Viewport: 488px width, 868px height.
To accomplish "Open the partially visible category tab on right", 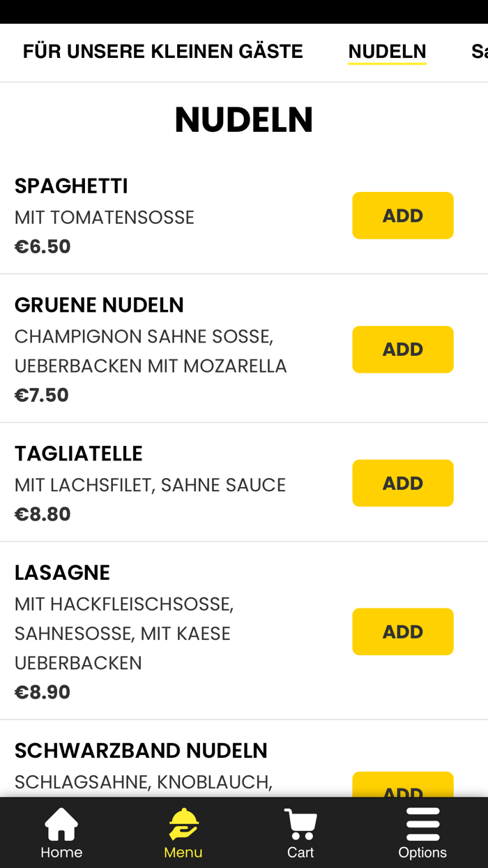I will pyautogui.click(x=480, y=50).
